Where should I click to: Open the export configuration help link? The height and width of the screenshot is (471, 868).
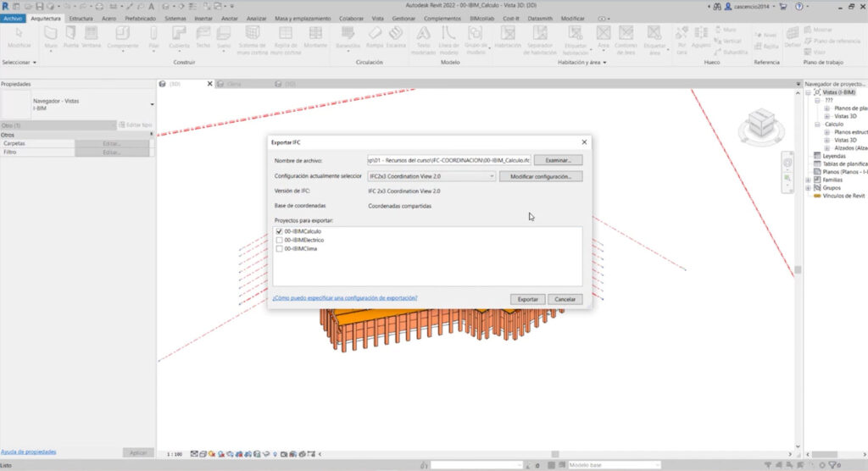[x=344, y=298]
